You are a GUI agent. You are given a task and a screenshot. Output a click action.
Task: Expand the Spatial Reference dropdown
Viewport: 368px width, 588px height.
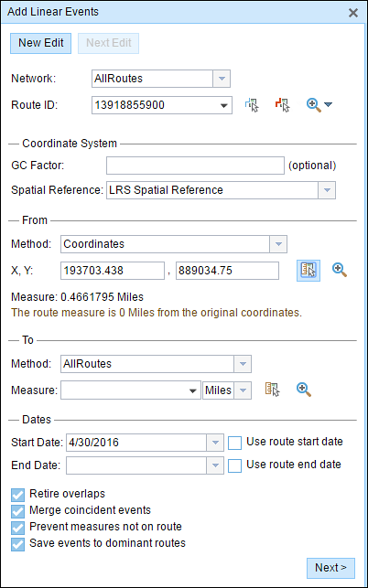pos(327,190)
